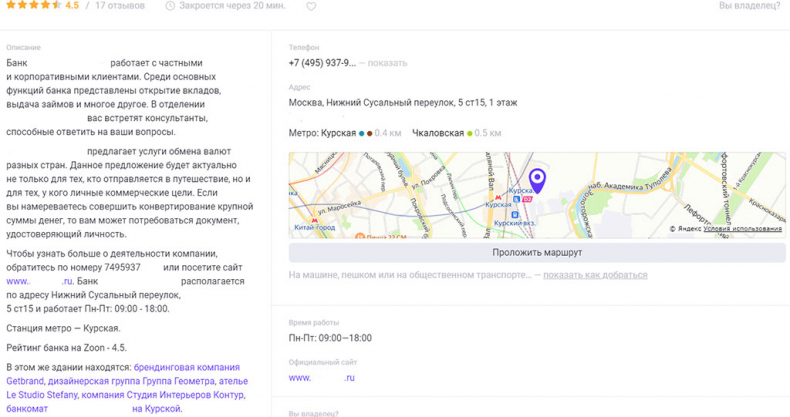The height and width of the screenshot is (417, 790).
Task: Open the 17 отзывов reviews link
Action: 120,6
